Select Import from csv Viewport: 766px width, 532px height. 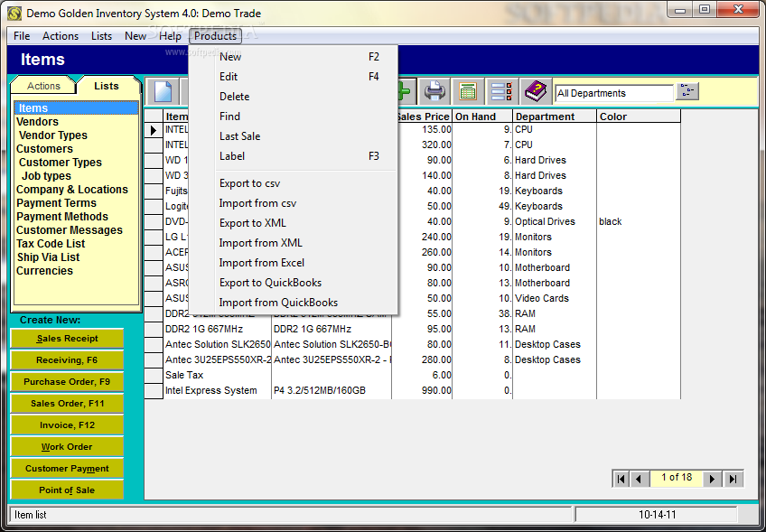pos(293,203)
